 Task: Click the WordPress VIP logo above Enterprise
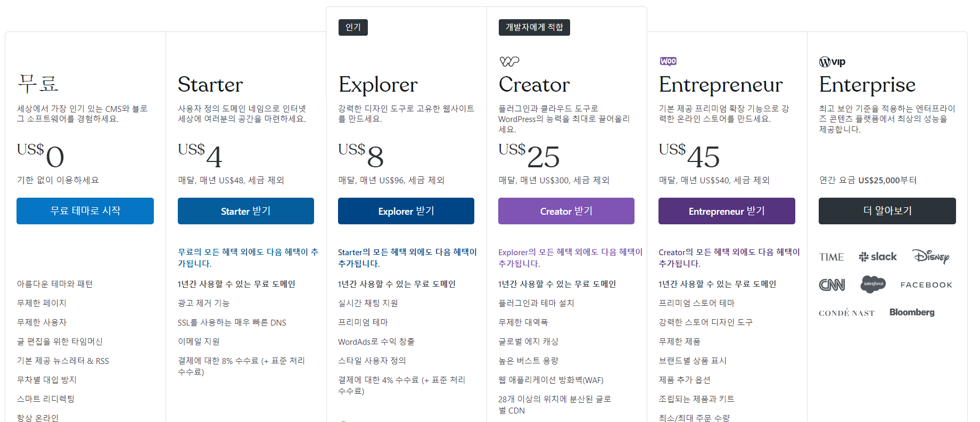click(x=832, y=62)
